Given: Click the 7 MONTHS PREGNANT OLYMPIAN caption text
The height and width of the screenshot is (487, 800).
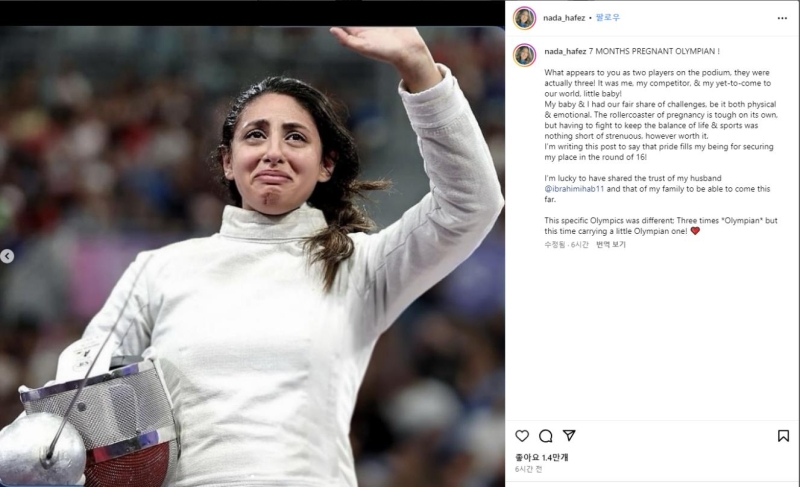Looking at the screenshot, I should (654, 52).
